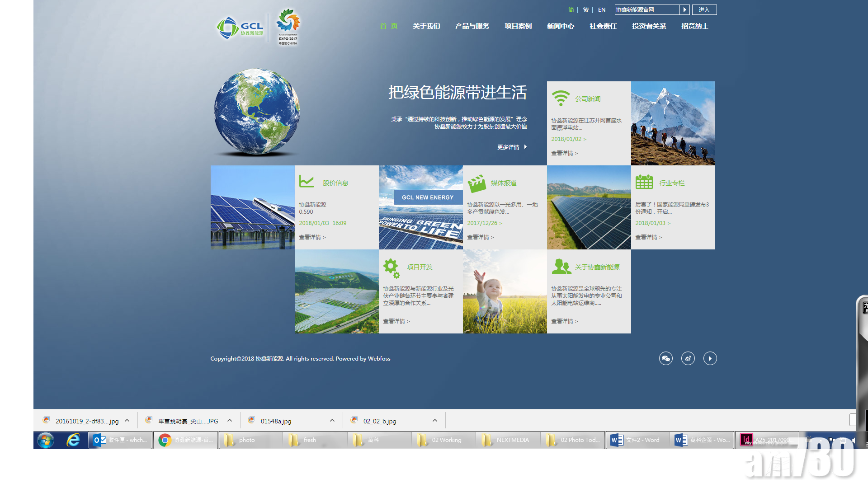Switch language to EN
The image size is (868, 488).
coord(601,9)
